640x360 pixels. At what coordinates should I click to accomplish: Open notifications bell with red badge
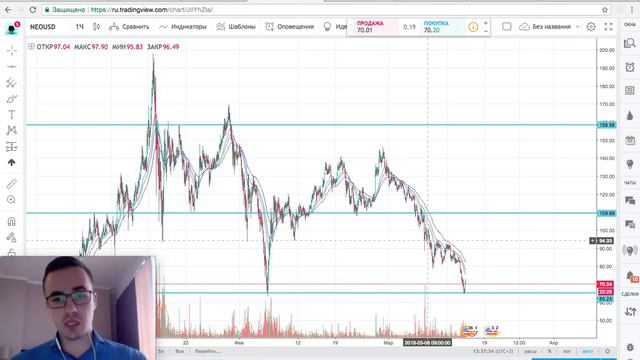point(631,276)
